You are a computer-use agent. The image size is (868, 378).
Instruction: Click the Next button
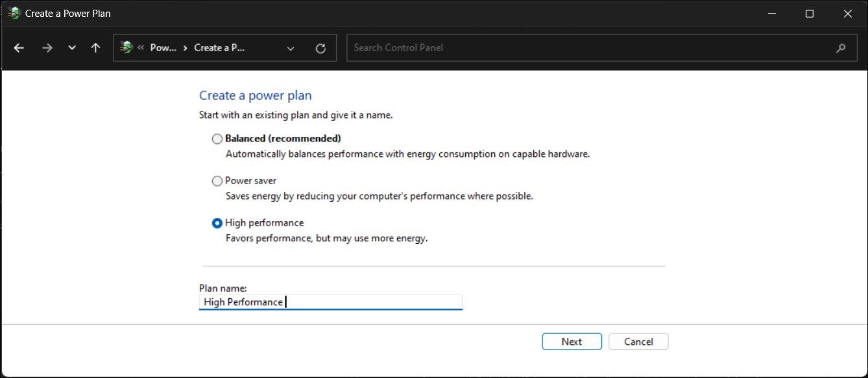(x=572, y=341)
